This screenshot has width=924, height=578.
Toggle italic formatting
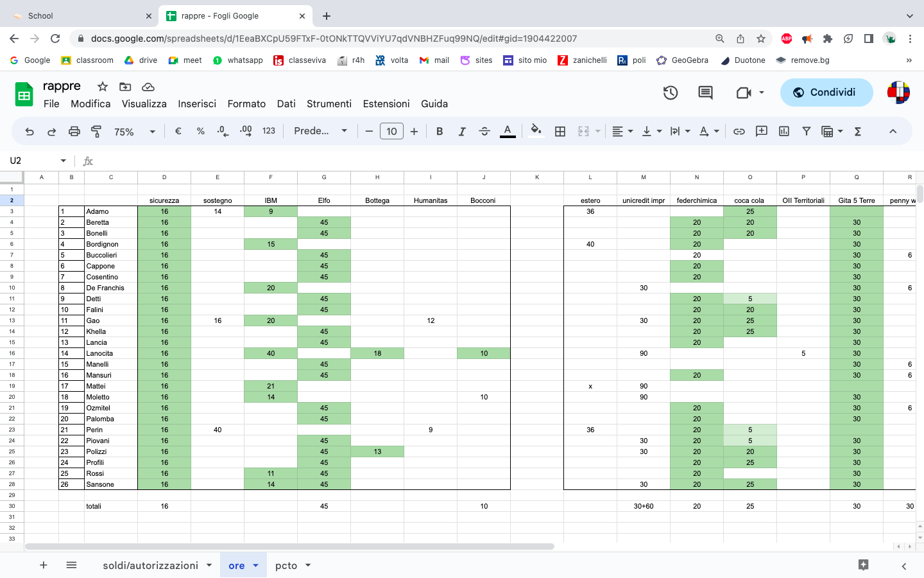[462, 131]
